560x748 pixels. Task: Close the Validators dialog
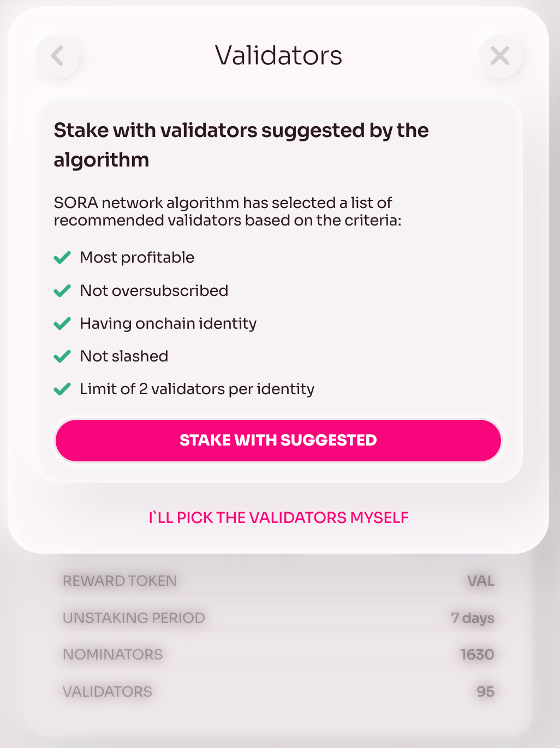(501, 56)
